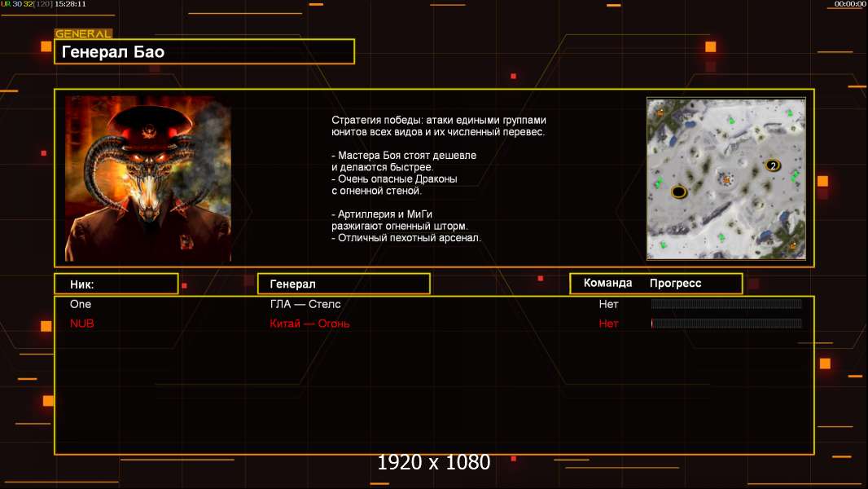Click the green supply marker at minimap's bottom-left
Image resolution: width=868 pixels, height=489 pixels.
(x=663, y=244)
